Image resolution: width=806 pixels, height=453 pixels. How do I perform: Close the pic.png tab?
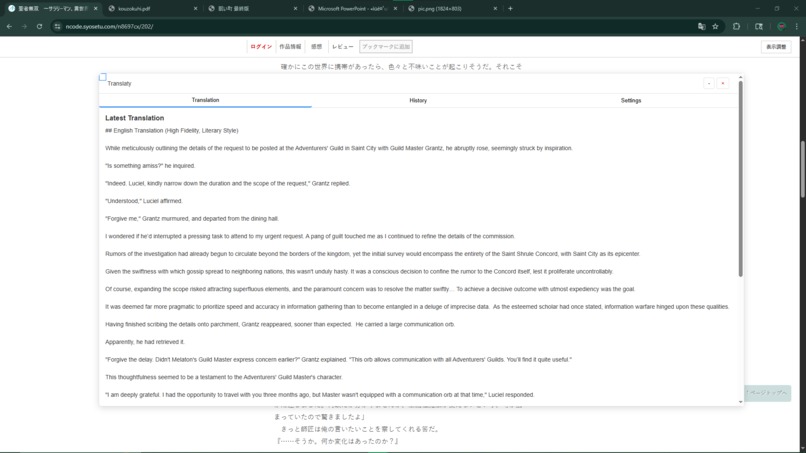pos(495,9)
